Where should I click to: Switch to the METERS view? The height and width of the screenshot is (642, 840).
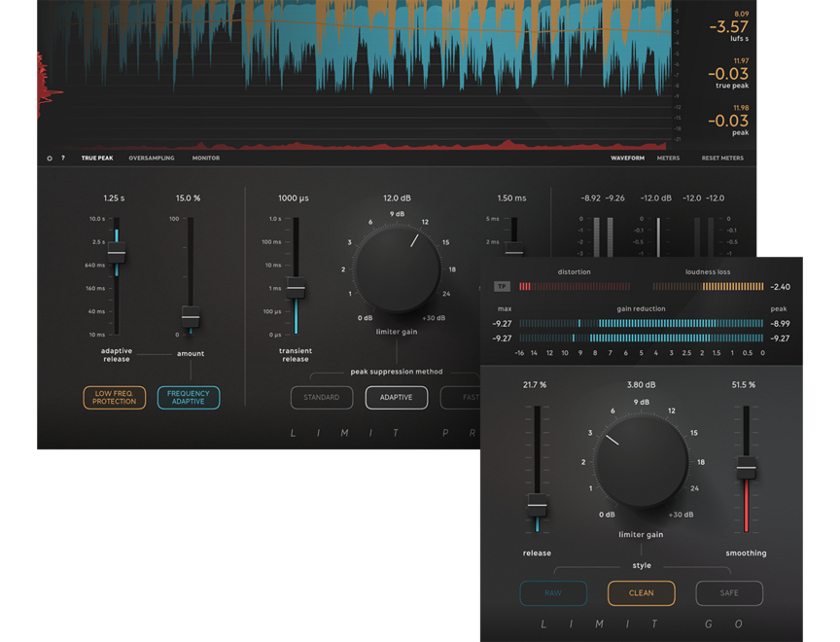pyautogui.click(x=668, y=159)
